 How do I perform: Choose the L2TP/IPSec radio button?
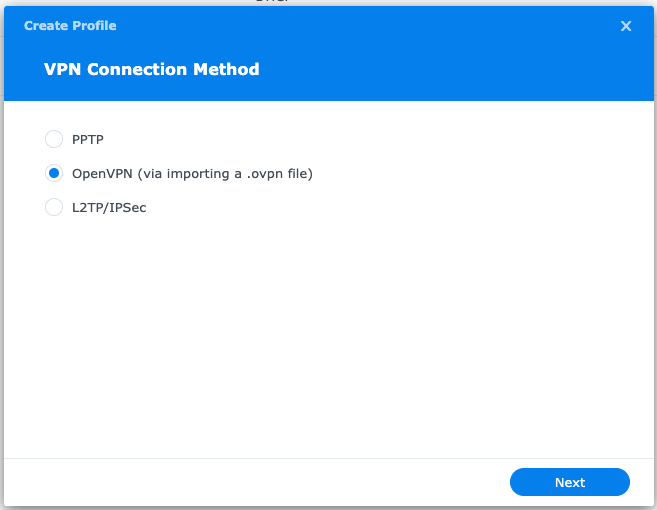[x=54, y=207]
